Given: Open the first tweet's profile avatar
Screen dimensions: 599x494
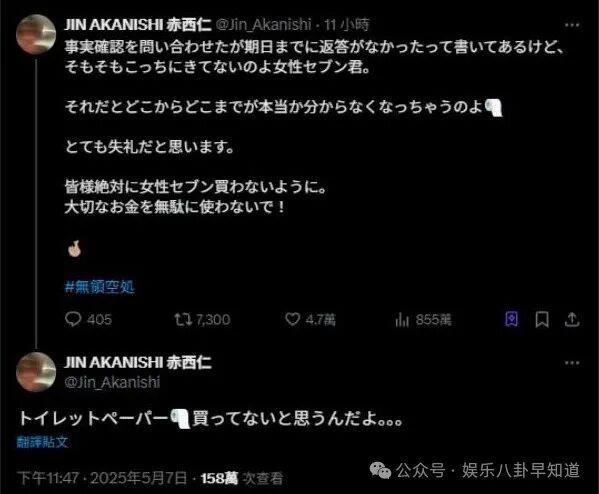Looking at the screenshot, I should [36, 34].
